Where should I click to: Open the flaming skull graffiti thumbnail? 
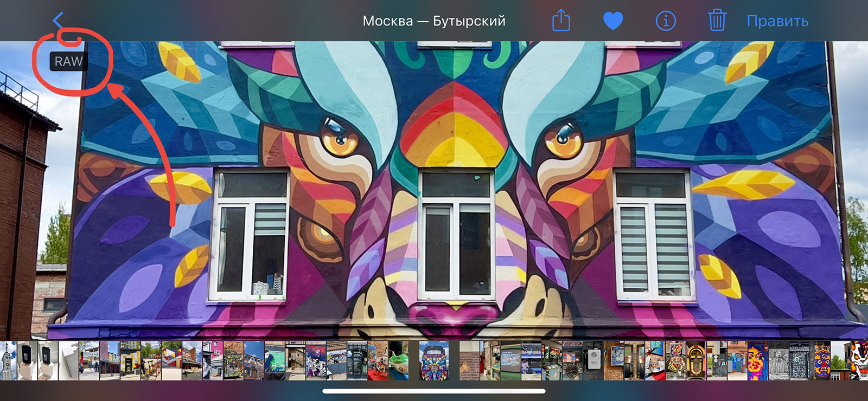[x=860, y=360]
